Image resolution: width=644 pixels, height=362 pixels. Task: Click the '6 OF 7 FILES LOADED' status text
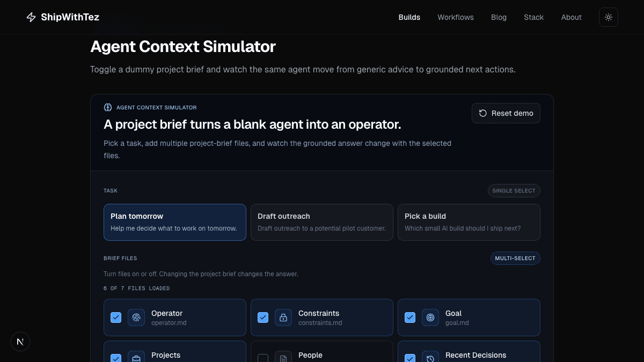tap(137, 289)
